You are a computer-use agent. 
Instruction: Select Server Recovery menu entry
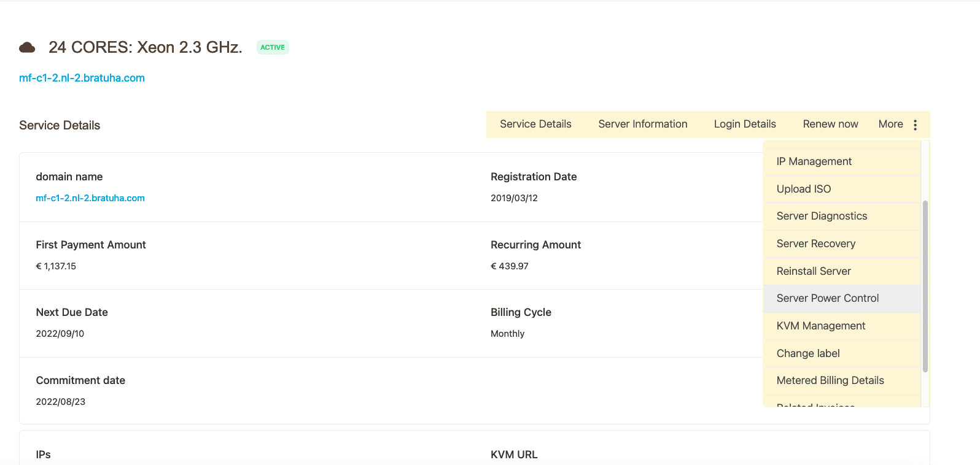(815, 244)
